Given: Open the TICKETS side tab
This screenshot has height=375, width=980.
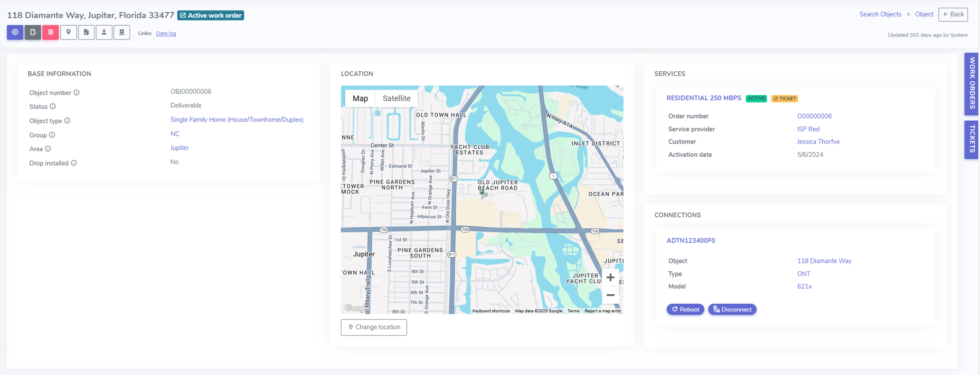Looking at the screenshot, I should click(x=971, y=139).
